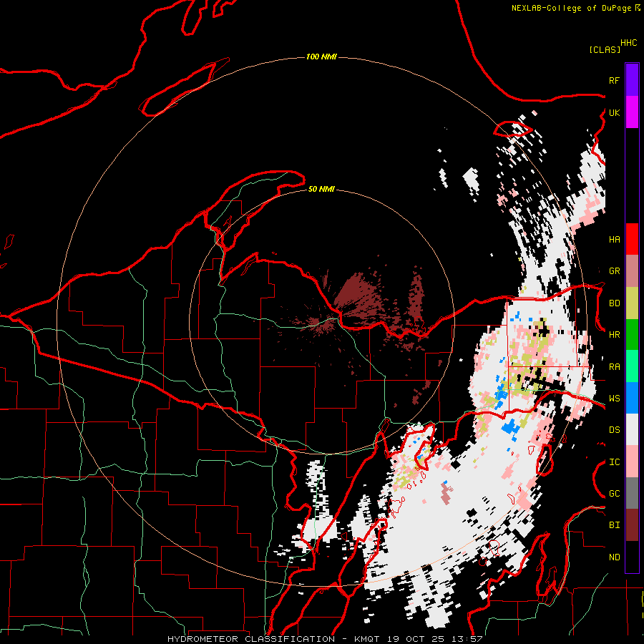The image size is (644, 644).
Task: Click the '[CLAS]' units label
Action: click(605, 49)
